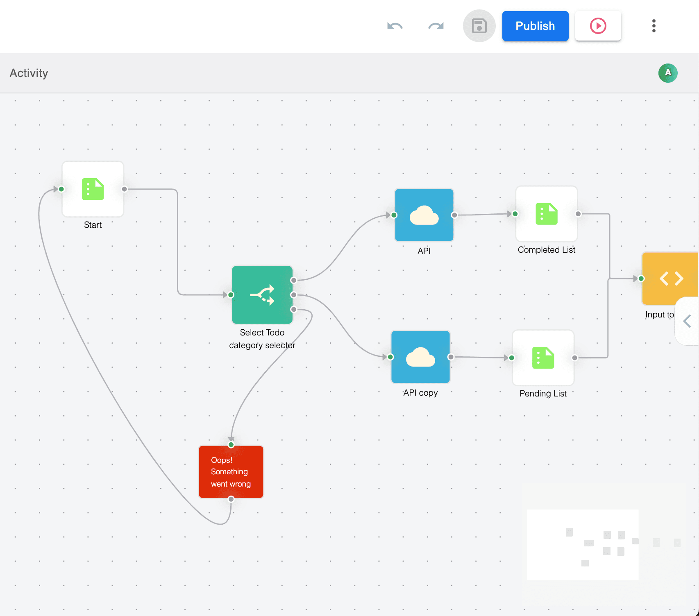The image size is (699, 616).
Task: Click the save icon in the toolbar
Action: (479, 26)
